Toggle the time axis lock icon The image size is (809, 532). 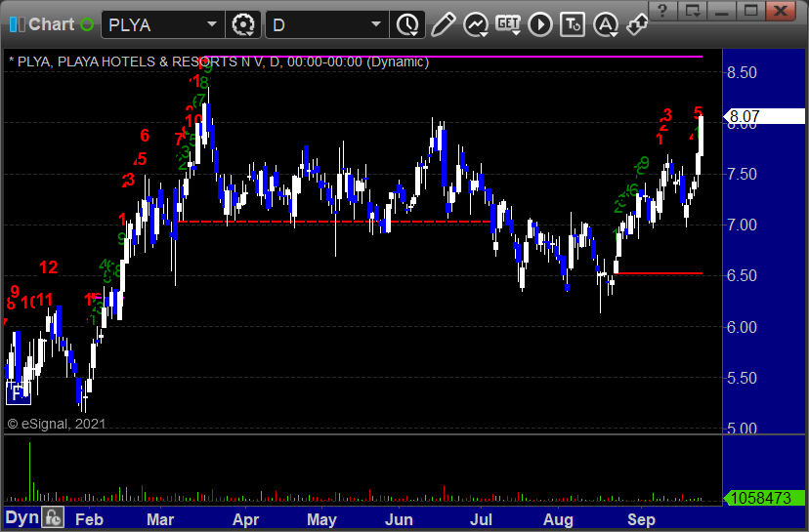(x=53, y=517)
